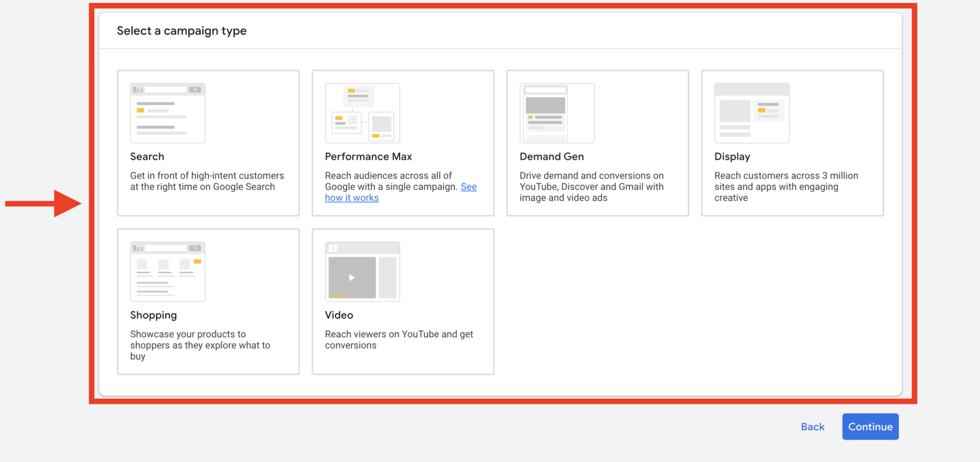Pick the Display campaign title
Viewport: 980px width, 462px height.
click(732, 157)
